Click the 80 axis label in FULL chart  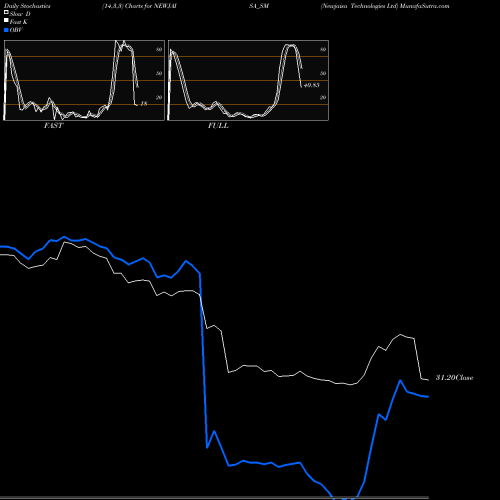323,50
